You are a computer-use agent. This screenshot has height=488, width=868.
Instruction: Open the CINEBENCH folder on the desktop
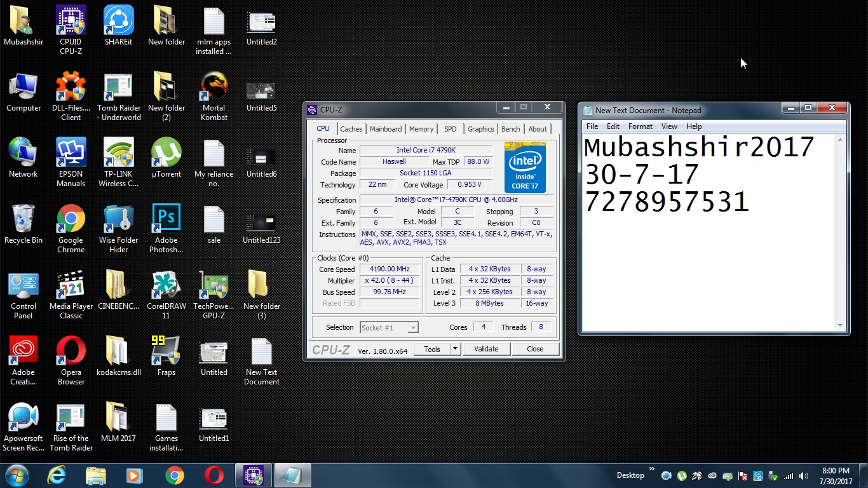(118, 290)
